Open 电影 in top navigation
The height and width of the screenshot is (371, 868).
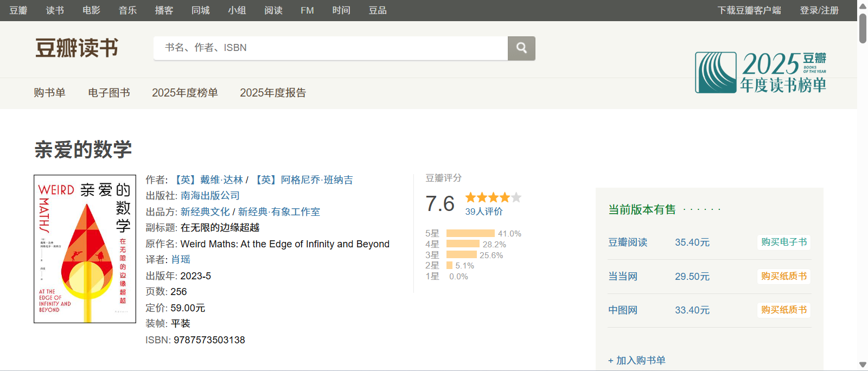(91, 10)
